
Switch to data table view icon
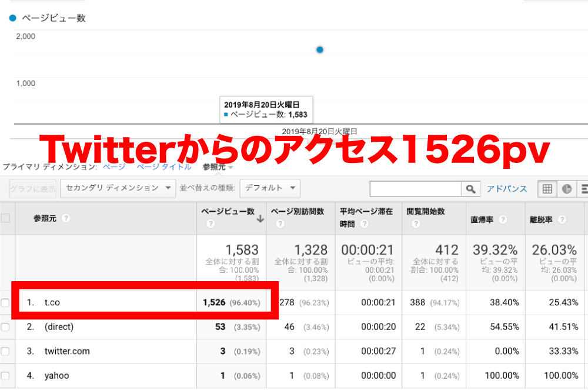pyautogui.click(x=547, y=189)
